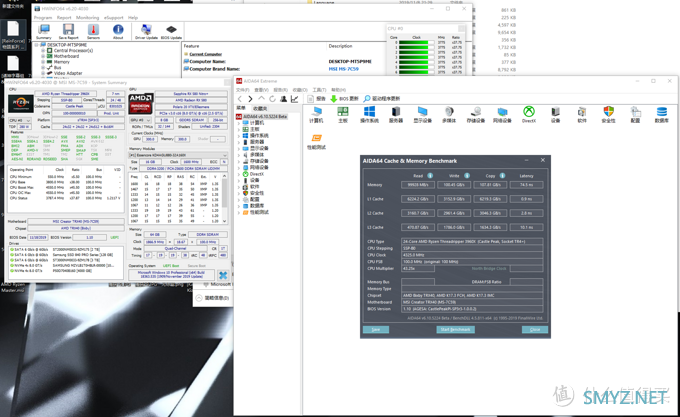Screen dimensions: 680x417
Task: Open the 服务器 (Server) category icon
Action: point(396,114)
